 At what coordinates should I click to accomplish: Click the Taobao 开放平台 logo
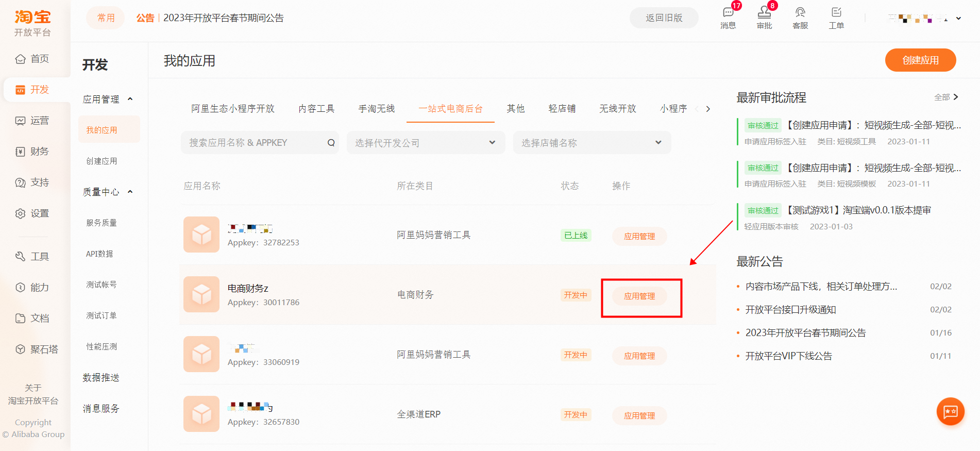coord(32,23)
